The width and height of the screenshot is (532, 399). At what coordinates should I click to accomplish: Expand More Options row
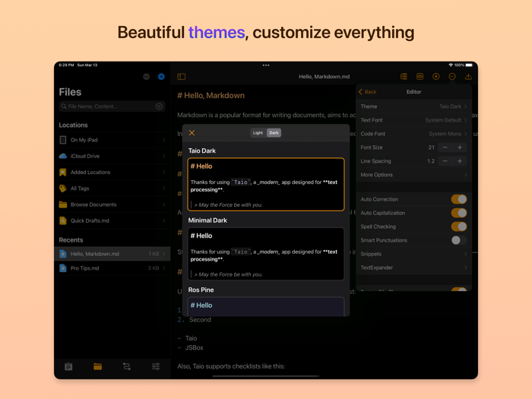(414, 175)
